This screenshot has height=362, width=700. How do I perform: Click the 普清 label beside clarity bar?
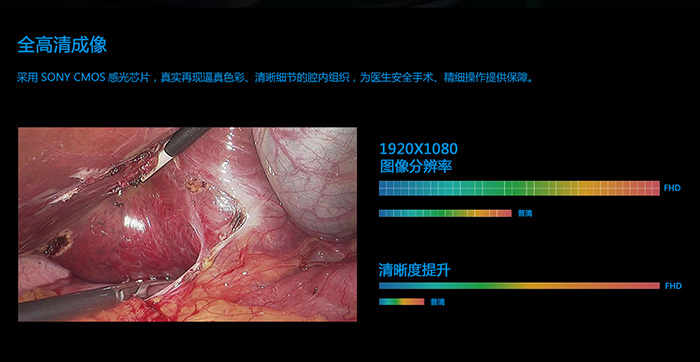pyautogui.click(x=438, y=302)
